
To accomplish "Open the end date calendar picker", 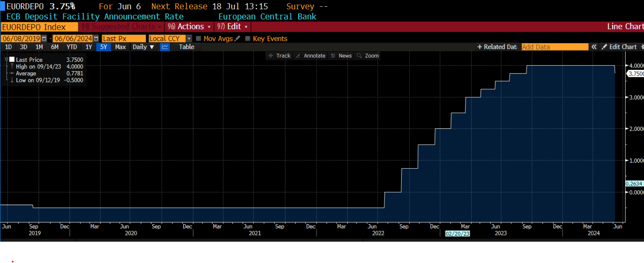I will (96, 39).
